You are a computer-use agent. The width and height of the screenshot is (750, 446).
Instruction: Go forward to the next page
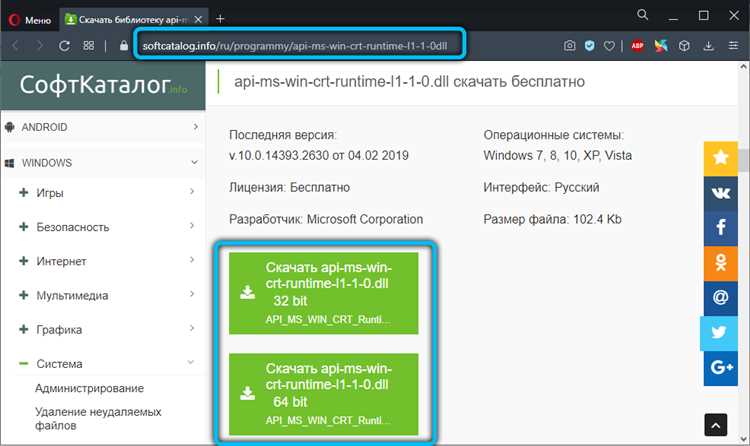[40, 46]
